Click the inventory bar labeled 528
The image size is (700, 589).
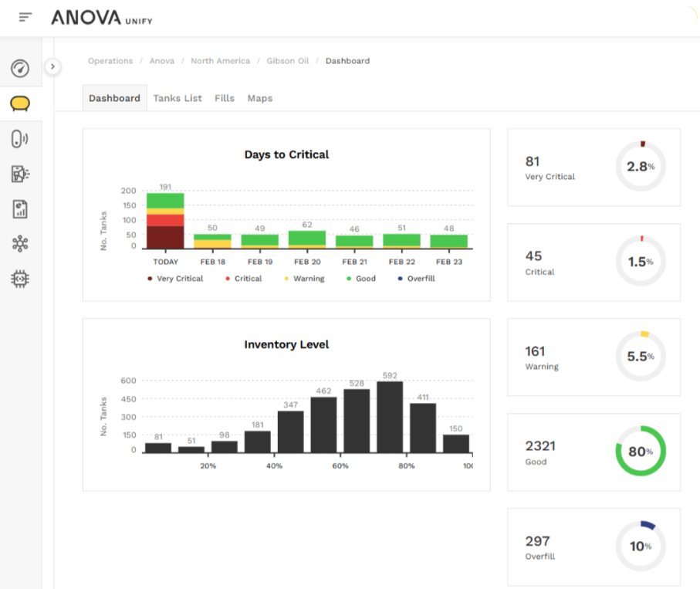[x=357, y=421]
